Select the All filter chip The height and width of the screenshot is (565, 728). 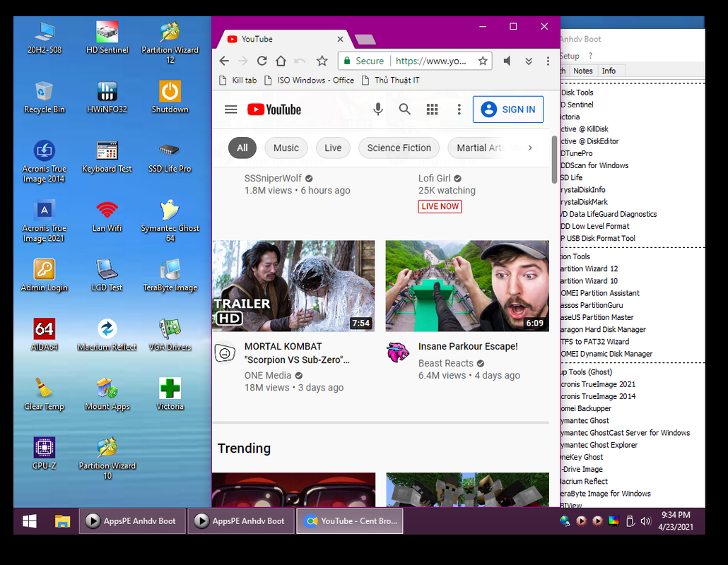point(242,148)
